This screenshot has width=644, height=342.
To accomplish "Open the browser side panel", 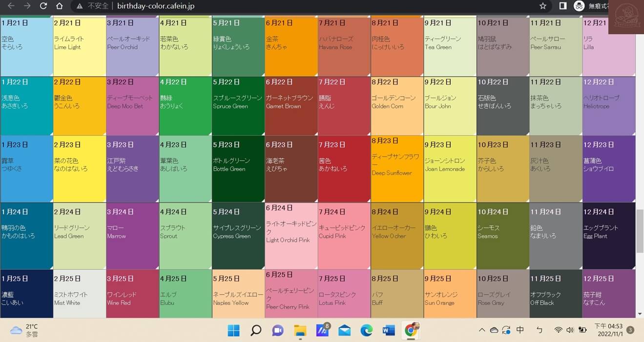I will [562, 6].
